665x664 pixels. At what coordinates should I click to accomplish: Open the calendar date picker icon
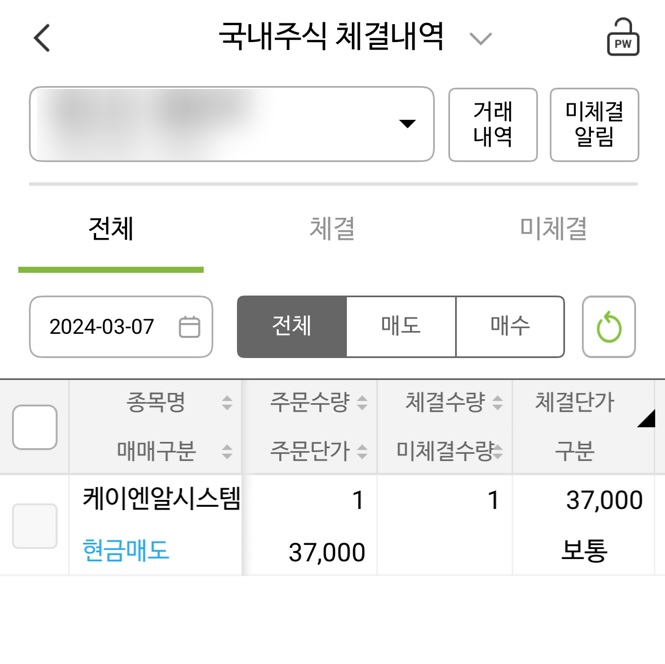click(189, 327)
